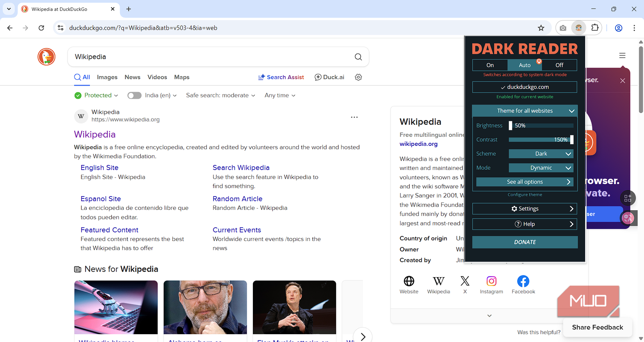Click the DuckDuckGo duck logo
Screen dimensions: 644x342
46,57
